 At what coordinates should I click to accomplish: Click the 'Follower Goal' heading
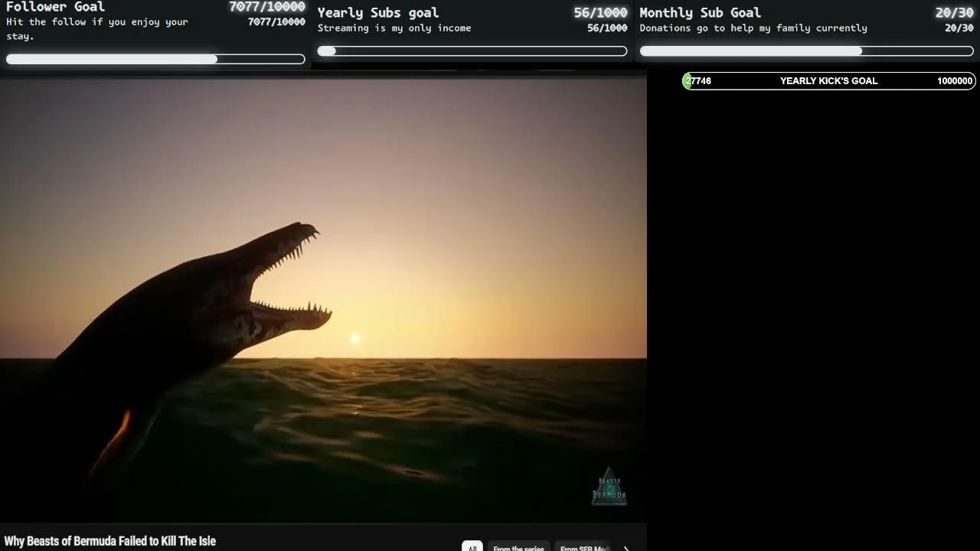click(55, 7)
